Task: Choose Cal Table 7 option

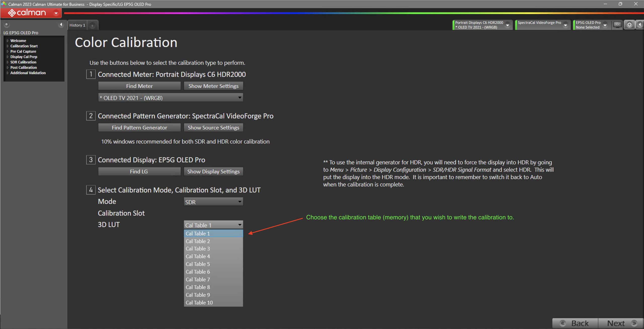Action: point(213,279)
